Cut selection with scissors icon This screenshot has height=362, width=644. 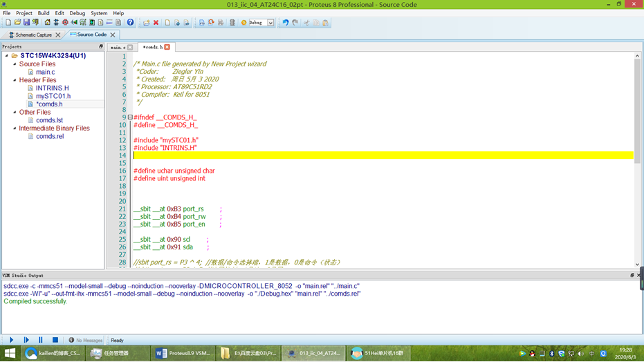(306, 23)
